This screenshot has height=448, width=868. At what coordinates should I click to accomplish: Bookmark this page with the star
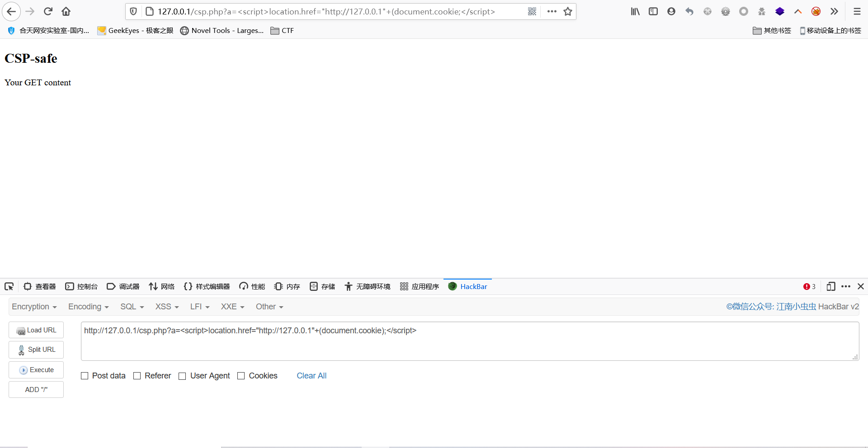coord(568,11)
